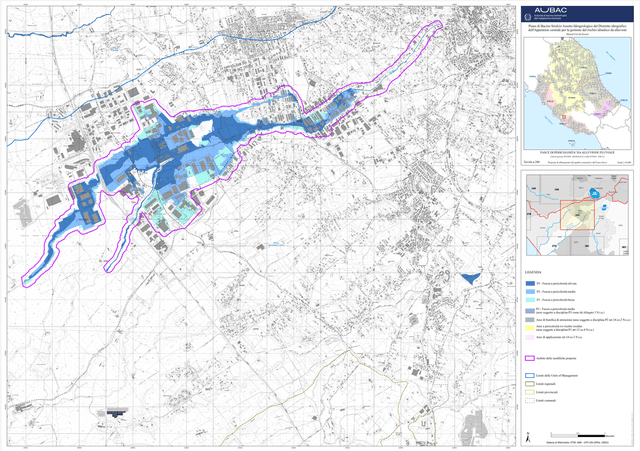Click the LEGENDA heading
The image size is (640, 451).
coord(533,270)
